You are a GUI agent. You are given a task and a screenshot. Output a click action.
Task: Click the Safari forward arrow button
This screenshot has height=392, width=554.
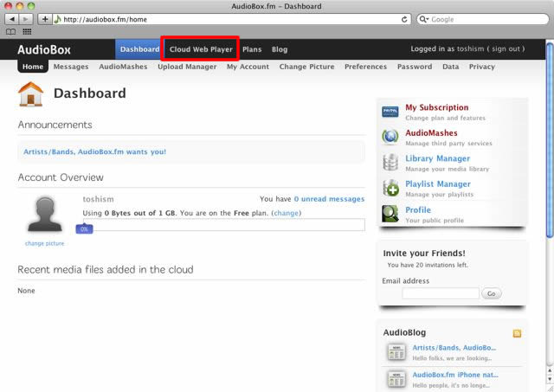point(26,19)
